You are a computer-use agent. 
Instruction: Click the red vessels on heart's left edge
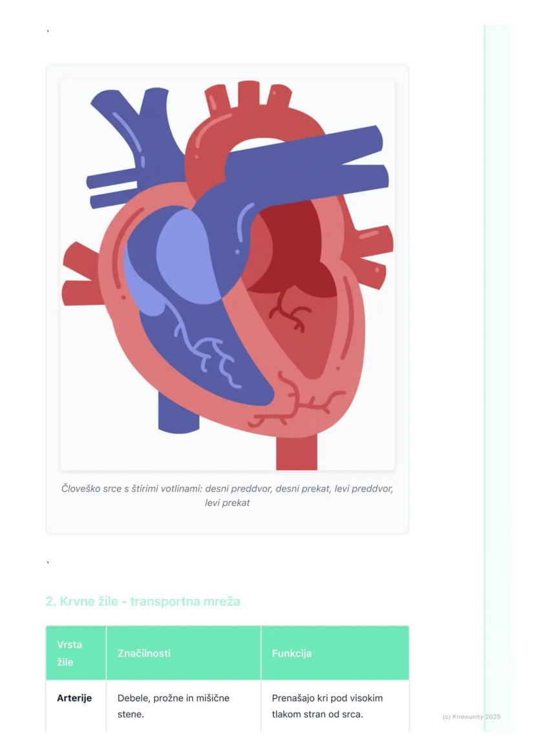tap(81, 274)
